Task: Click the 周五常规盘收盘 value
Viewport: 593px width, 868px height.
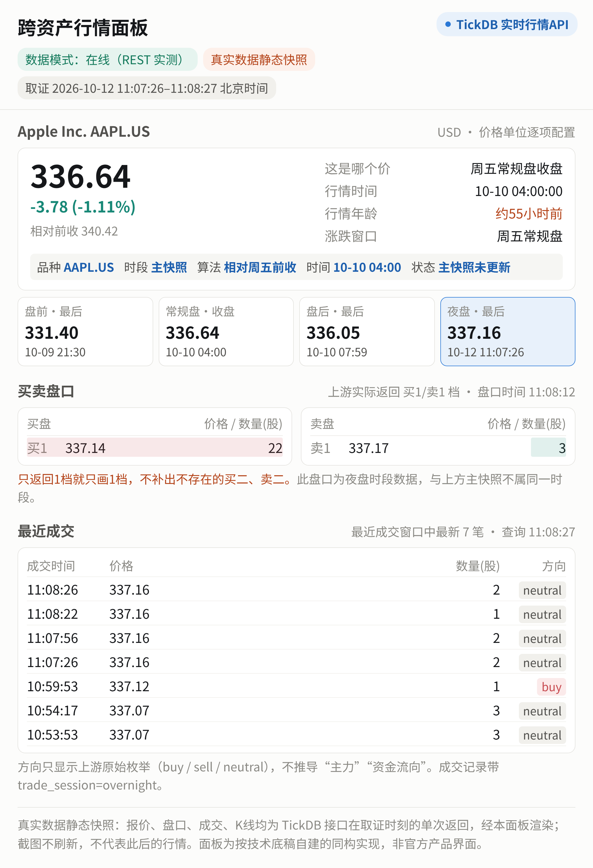Action: pyautogui.click(x=516, y=169)
